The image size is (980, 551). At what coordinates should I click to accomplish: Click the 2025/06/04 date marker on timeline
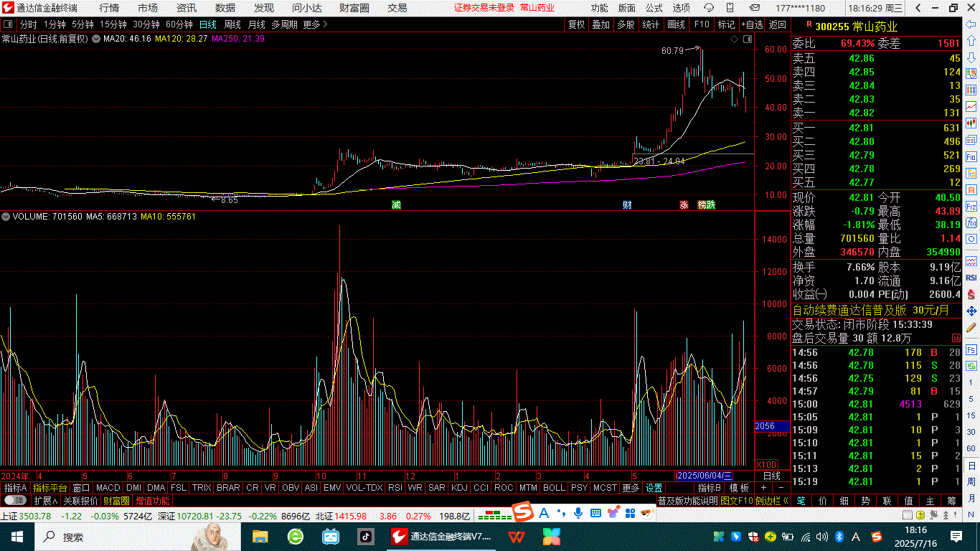(705, 476)
